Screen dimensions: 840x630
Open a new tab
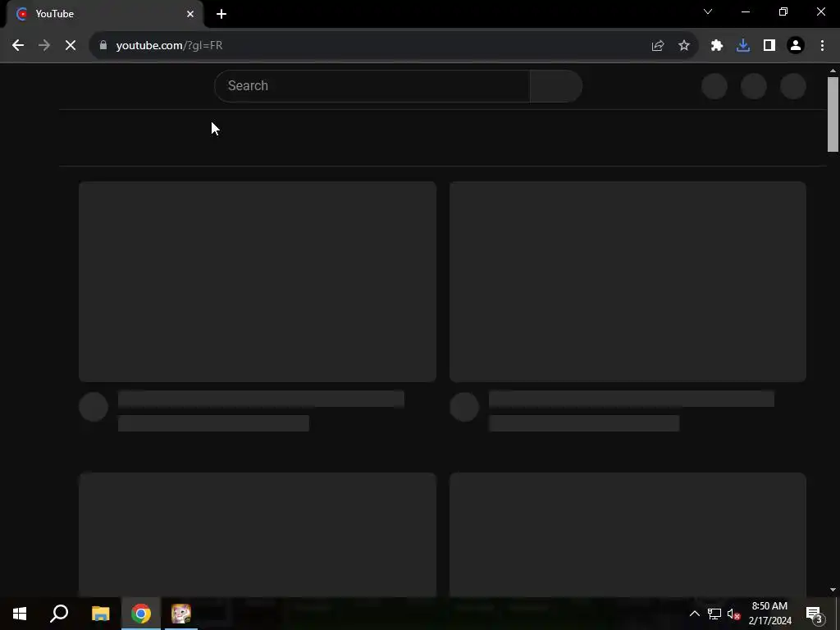coord(221,14)
